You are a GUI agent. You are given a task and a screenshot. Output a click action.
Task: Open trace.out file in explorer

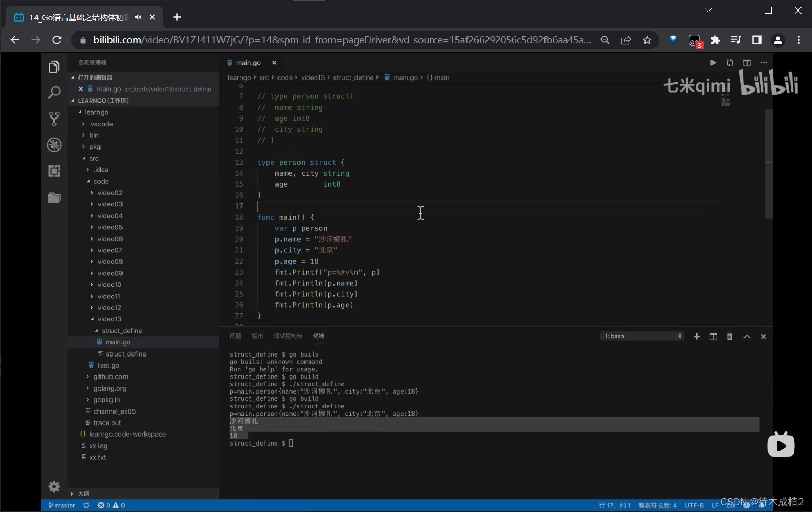coord(107,423)
